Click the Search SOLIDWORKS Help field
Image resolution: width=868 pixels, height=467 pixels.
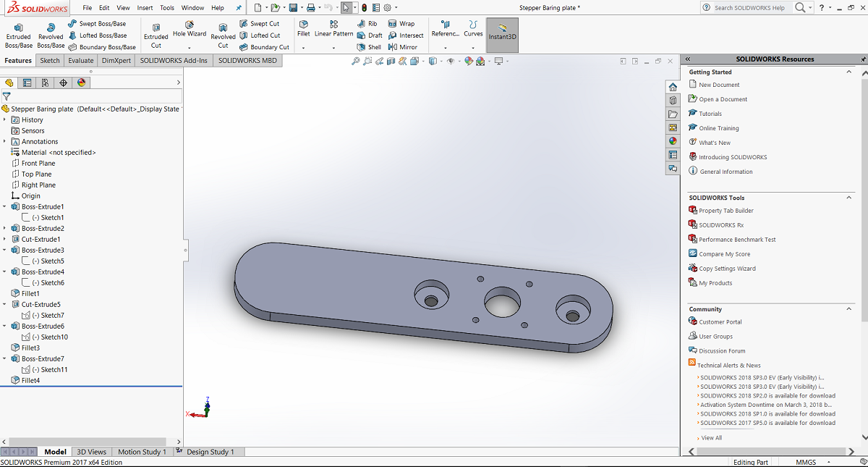click(x=749, y=7)
